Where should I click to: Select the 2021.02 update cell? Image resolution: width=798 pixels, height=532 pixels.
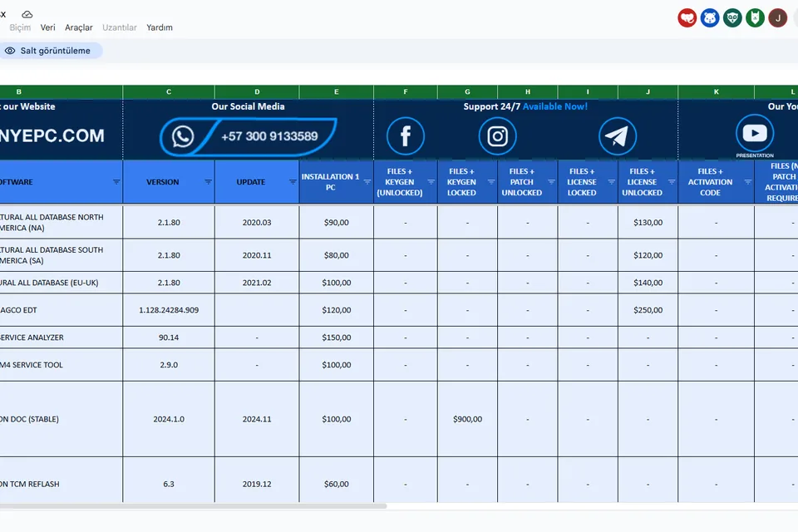click(x=257, y=283)
